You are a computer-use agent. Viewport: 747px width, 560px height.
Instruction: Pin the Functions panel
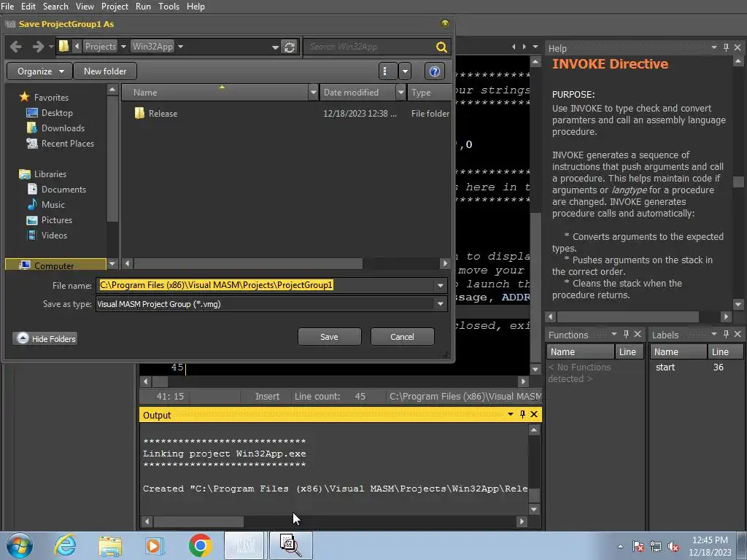(626, 334)
